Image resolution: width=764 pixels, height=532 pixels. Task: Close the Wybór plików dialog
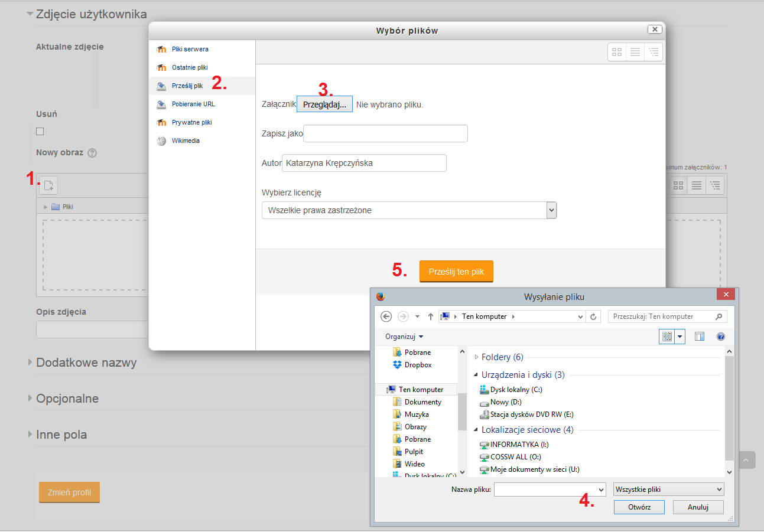coord(655,30)
